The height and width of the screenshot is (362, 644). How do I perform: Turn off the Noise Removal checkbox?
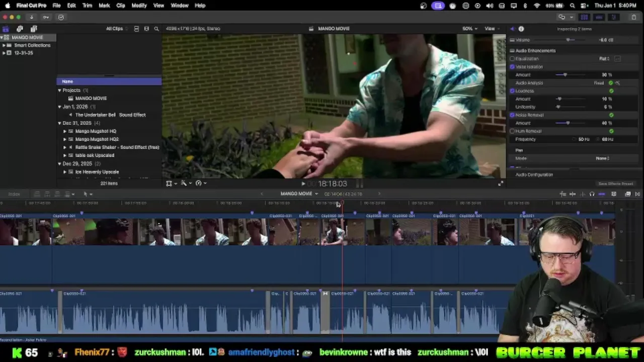(512, 115)
